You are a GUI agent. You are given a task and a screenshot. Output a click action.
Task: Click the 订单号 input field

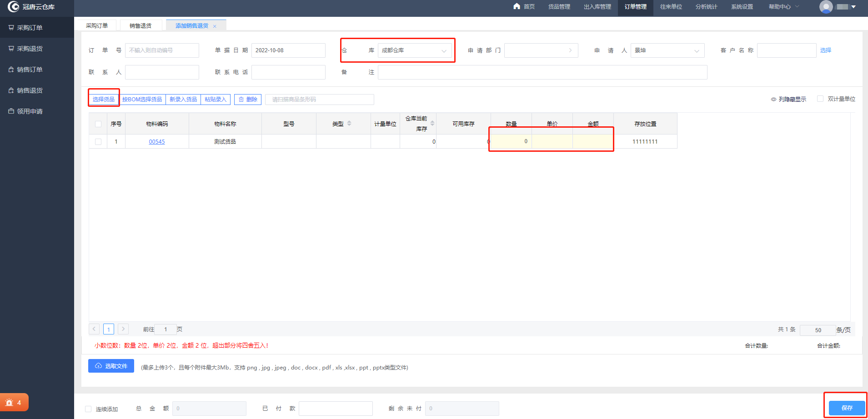point(162,50)
